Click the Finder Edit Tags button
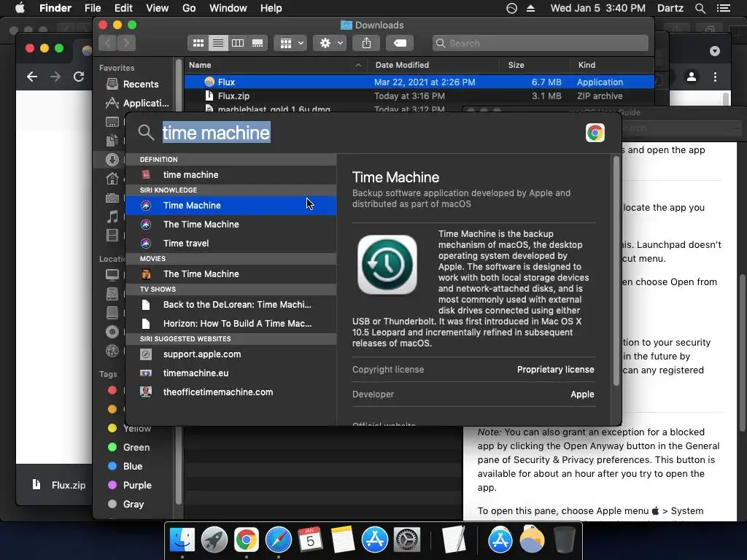The width and height of the screenshot is (747, 560). (x=400, y=43)
